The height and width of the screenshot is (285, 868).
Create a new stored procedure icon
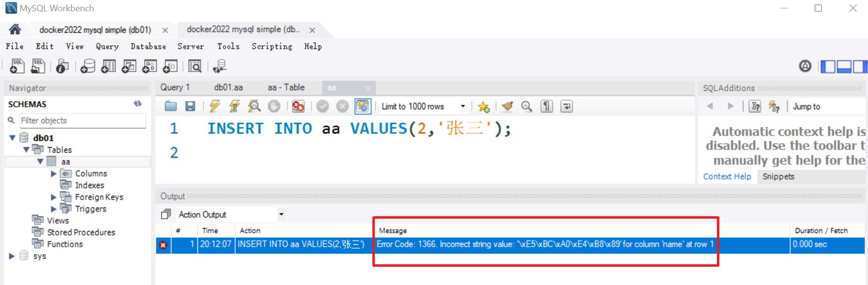click(x=149, y=66)
